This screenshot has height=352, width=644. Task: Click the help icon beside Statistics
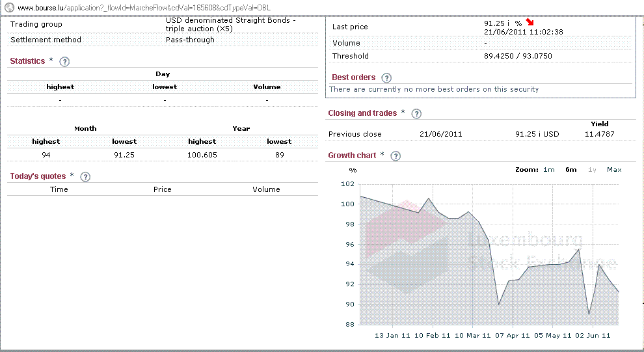point(64,62)
